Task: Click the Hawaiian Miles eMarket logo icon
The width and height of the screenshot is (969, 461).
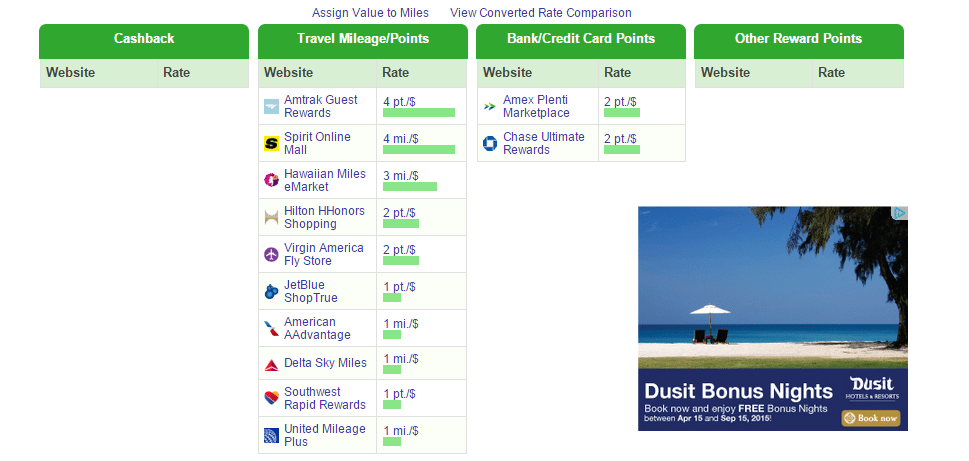Action: 271,180
